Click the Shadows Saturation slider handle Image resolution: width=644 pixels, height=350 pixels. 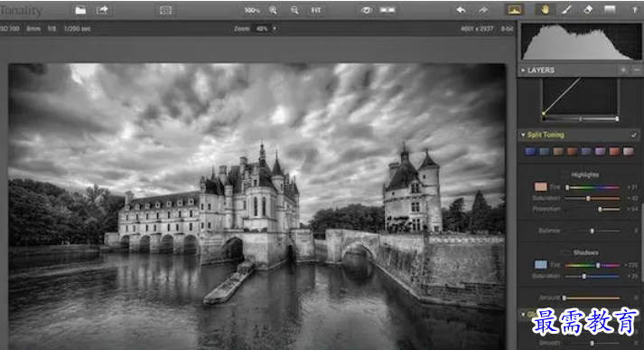[584, 277]
